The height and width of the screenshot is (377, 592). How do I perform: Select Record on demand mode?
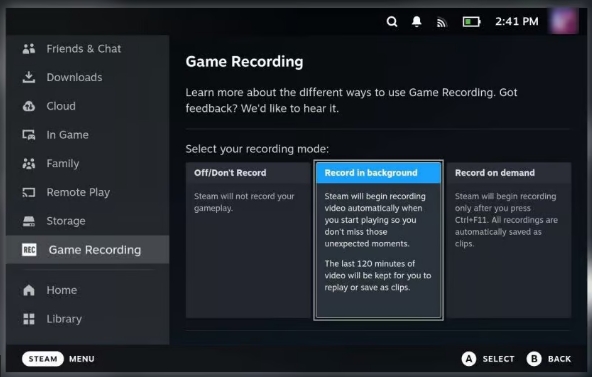[509, 240]
